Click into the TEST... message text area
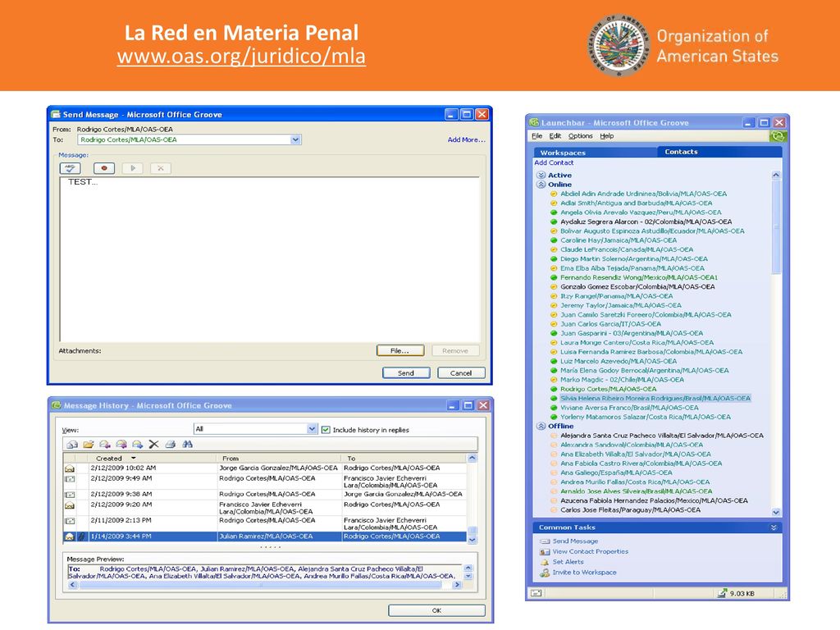 click(269, 259)
